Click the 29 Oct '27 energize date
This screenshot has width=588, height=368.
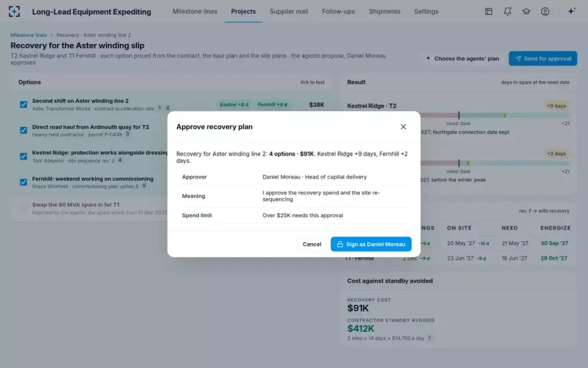tap(554, 258)
